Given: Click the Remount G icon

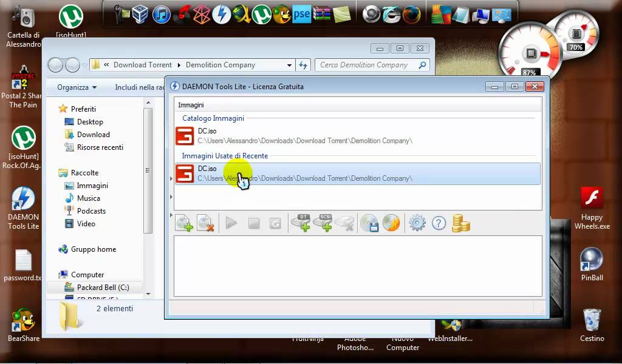Looking at the screenshot, I should click(x=275, y=223).
